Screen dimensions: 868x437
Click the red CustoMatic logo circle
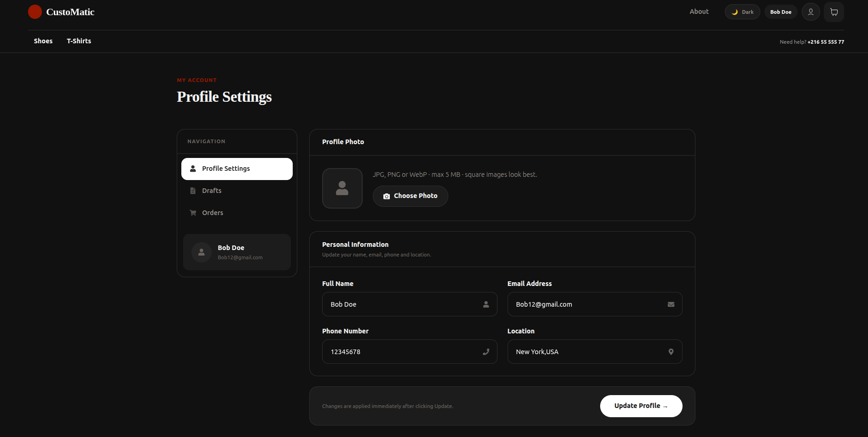coord(35,12)
